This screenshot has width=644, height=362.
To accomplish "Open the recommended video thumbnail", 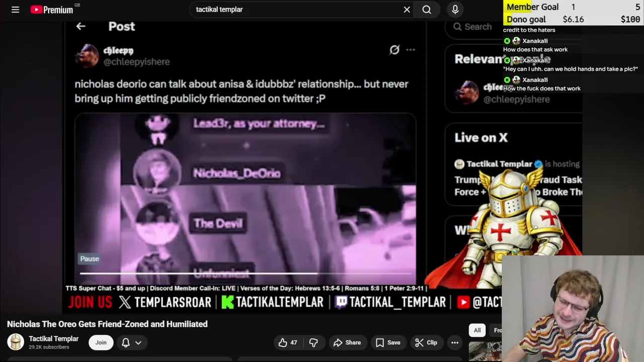I will 486,351.
